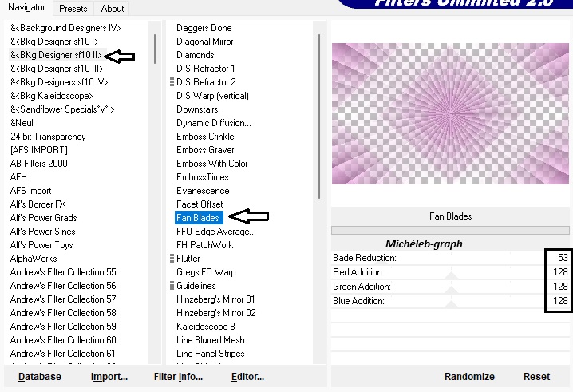
Task: Select 24-bit Transparency category
Action: pos(48,137)
